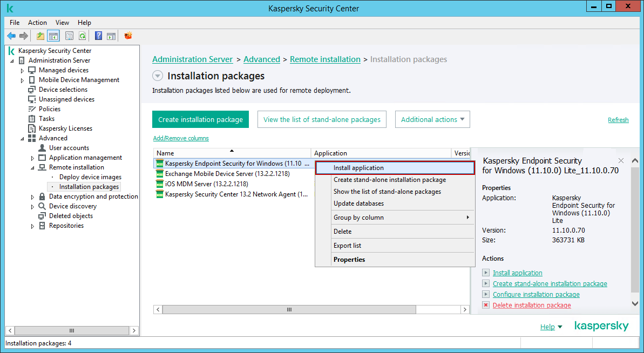Click the Create installation package button

tap(200, 120)
